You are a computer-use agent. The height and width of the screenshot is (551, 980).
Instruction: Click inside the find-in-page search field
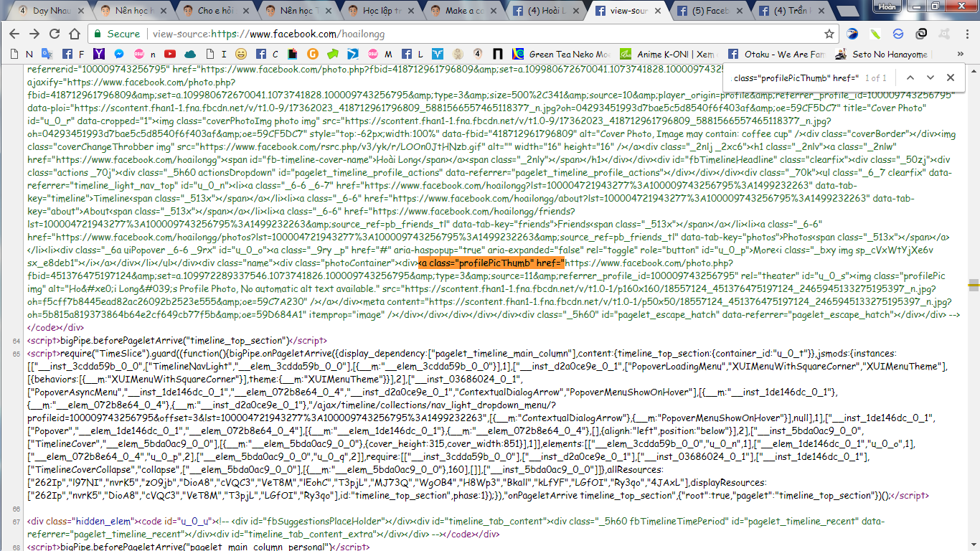[795, 77]
